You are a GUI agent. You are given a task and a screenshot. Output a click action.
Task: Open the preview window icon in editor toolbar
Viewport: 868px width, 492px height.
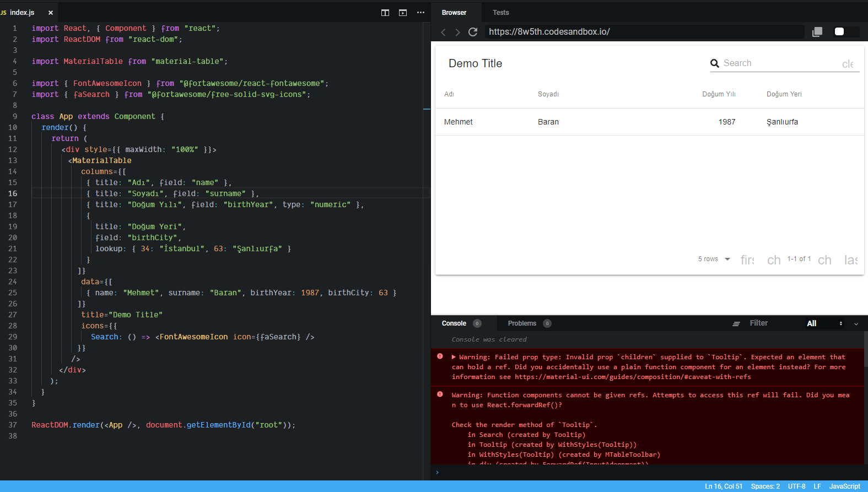(403, 13)
